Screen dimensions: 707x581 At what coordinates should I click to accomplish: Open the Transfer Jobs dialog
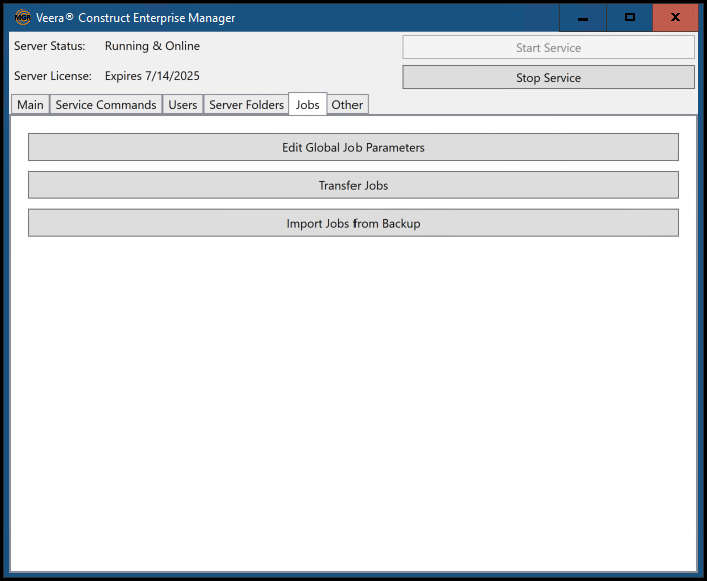[x=353, y=185]
